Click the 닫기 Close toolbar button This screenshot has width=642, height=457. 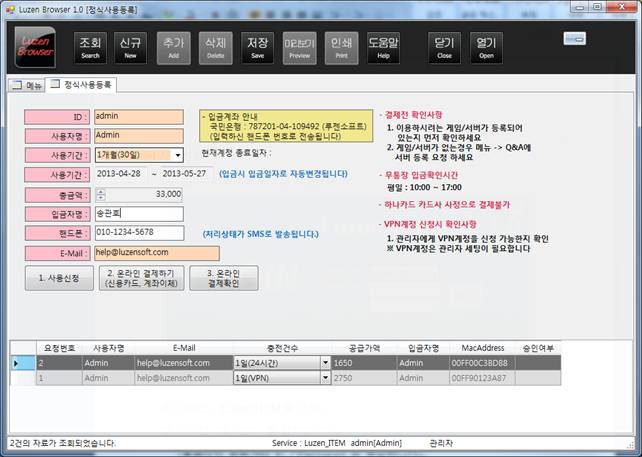(x=445, y=47)
